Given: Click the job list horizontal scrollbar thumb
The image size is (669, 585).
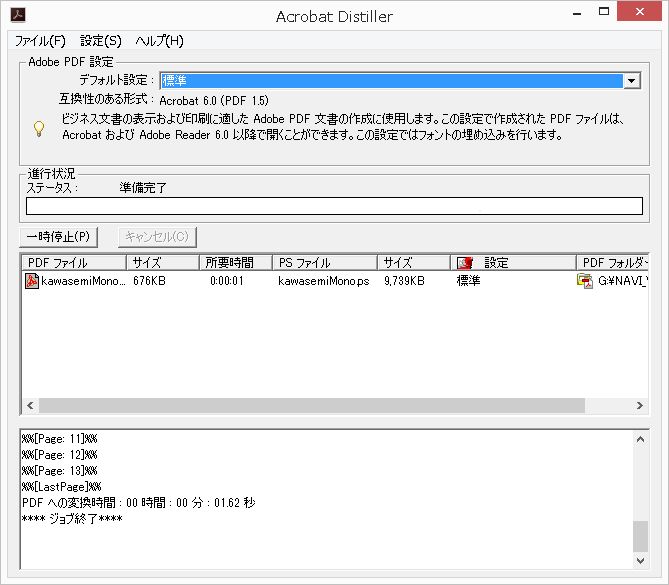Looking at the screenshot, I should pyautogui.click(x=312, y=405).
